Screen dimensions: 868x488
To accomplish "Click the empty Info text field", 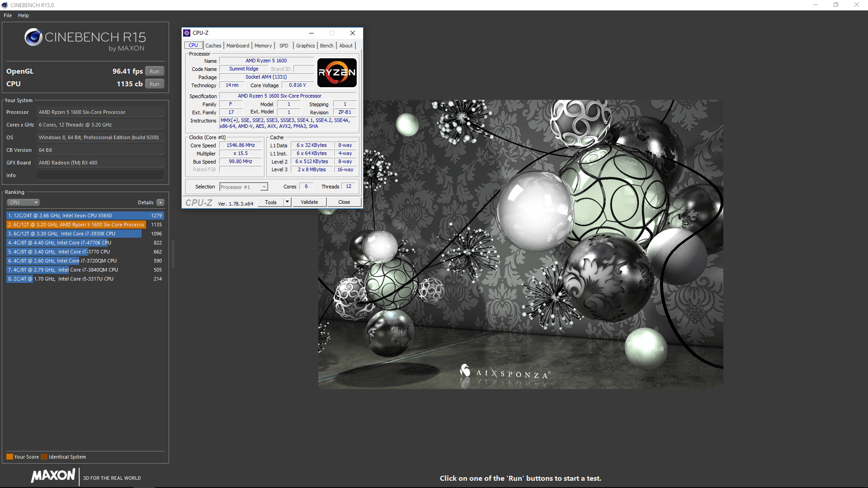I will click(x=100, y=175).
